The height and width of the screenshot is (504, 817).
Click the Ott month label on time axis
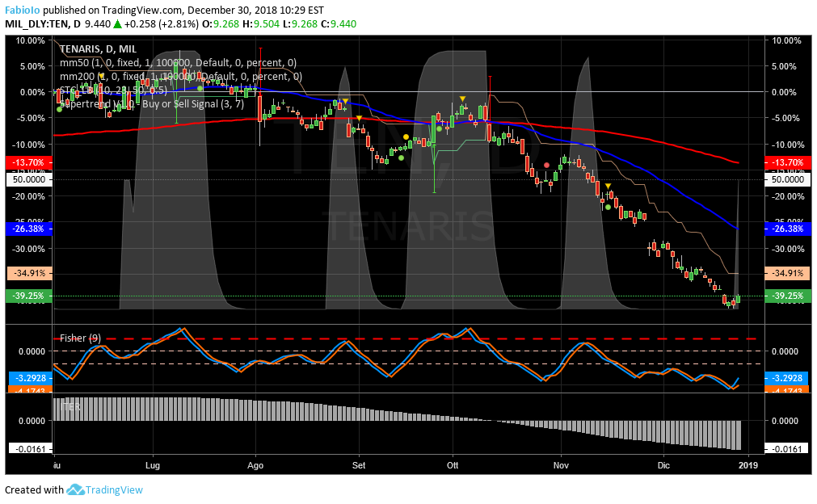453,465
